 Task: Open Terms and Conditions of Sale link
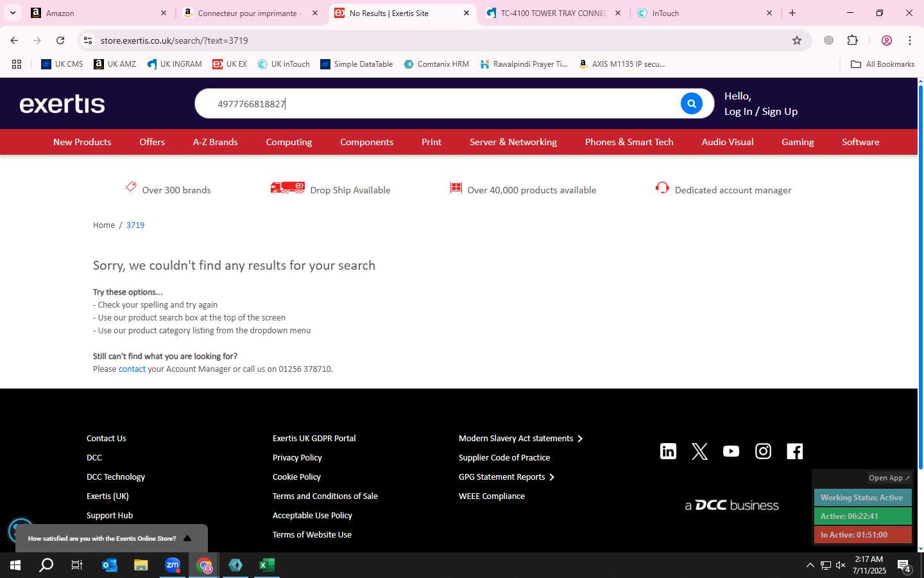tap(325, 496)
